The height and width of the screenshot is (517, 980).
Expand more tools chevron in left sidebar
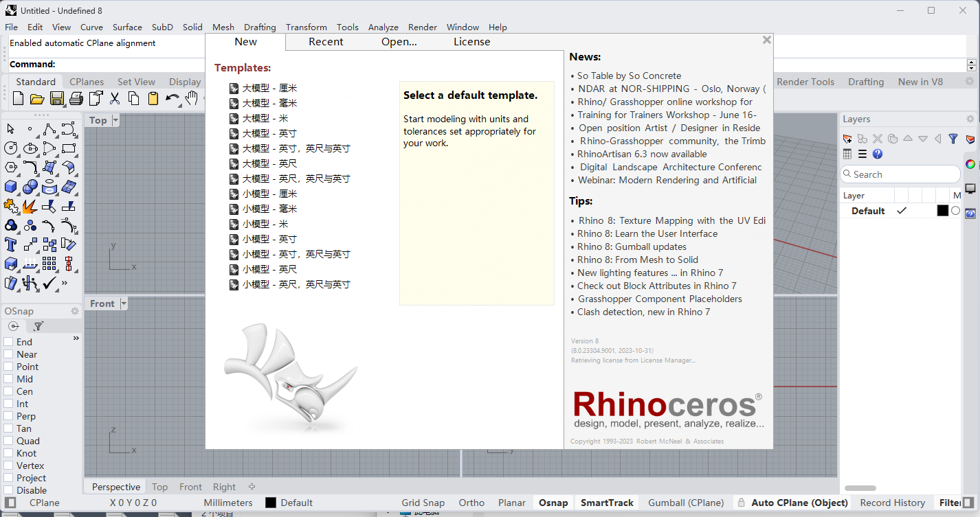[65, 283]
